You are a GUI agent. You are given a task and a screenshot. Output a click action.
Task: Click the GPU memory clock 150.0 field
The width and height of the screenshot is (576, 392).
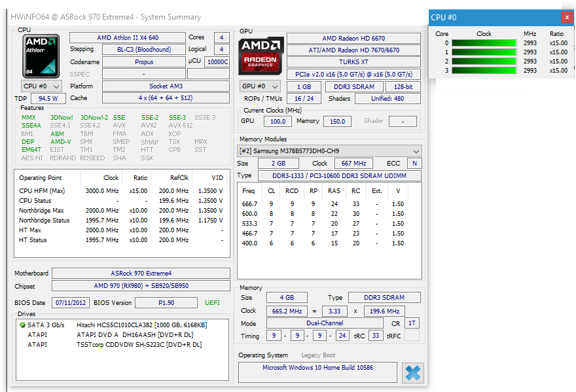coord(337,122)
